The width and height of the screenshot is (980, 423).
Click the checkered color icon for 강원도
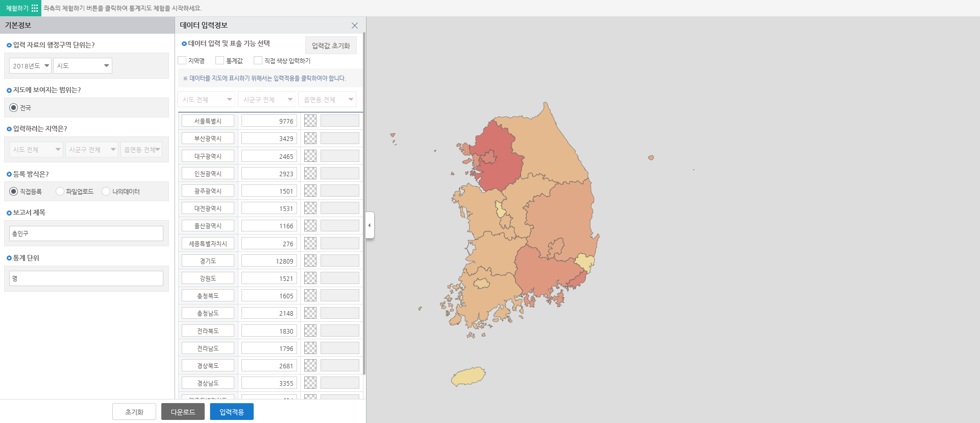point(310,278)
